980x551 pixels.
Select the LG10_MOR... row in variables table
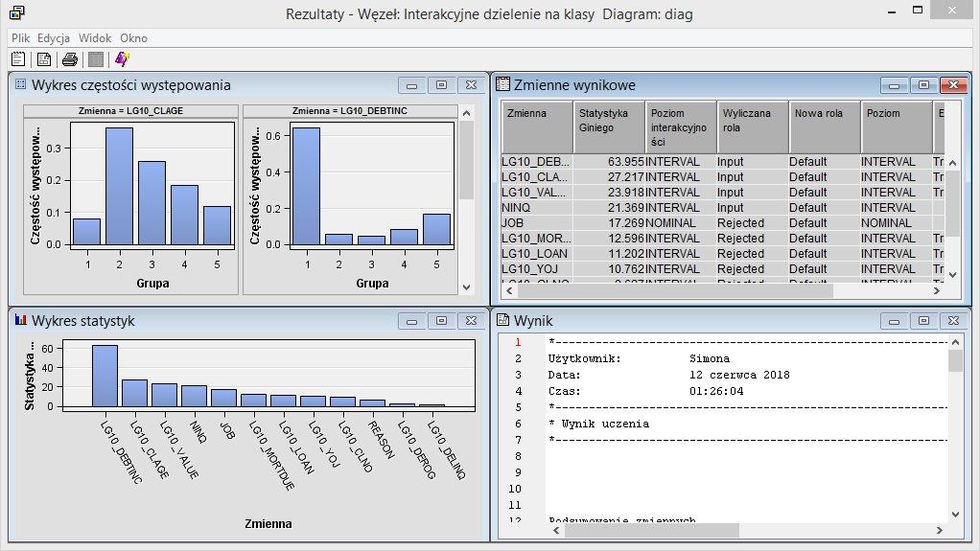click(724, 239)
